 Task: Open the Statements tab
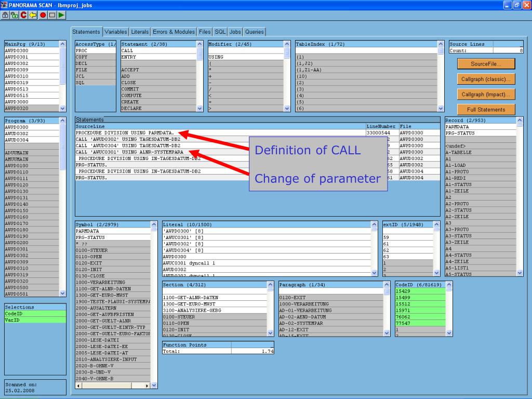click(x=86, y=32)
